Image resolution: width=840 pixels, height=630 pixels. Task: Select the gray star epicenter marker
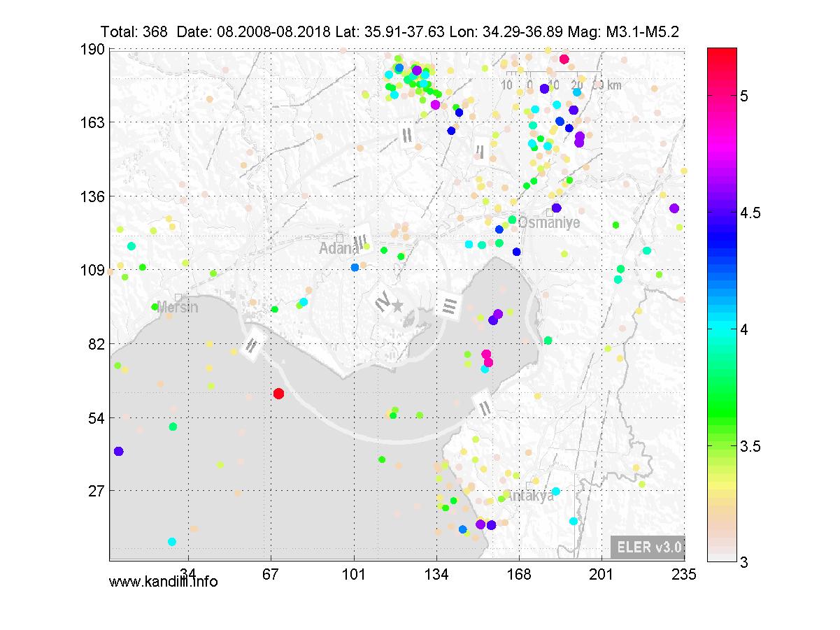(x=397, y=306)
